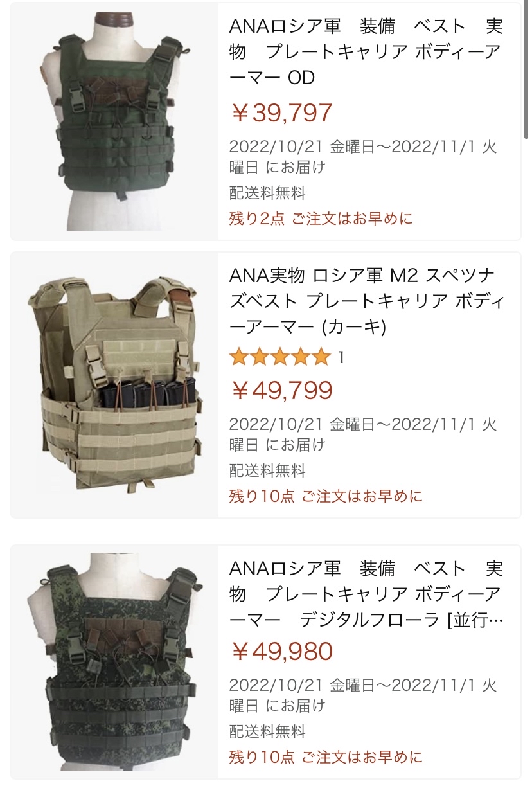Screen dimensions: 532x786
Task: Click the first gold star of the rating
Action: point(239,357)
